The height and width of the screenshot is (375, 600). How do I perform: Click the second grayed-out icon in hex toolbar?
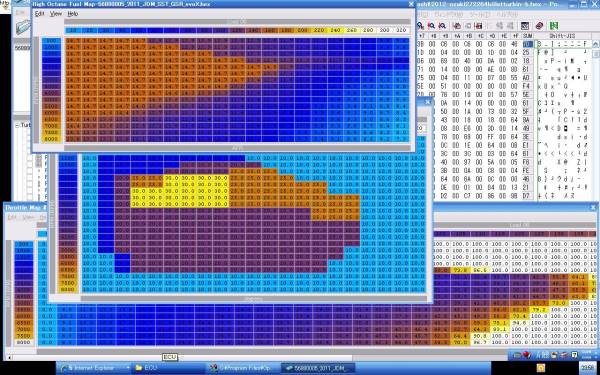coord(510,26)
